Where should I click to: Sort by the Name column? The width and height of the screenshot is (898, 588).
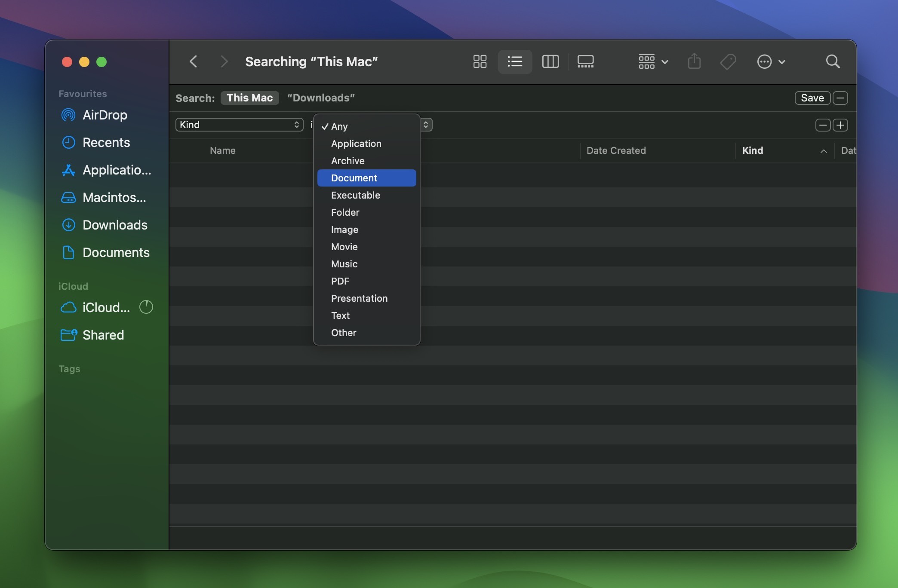tap(222, 150)
